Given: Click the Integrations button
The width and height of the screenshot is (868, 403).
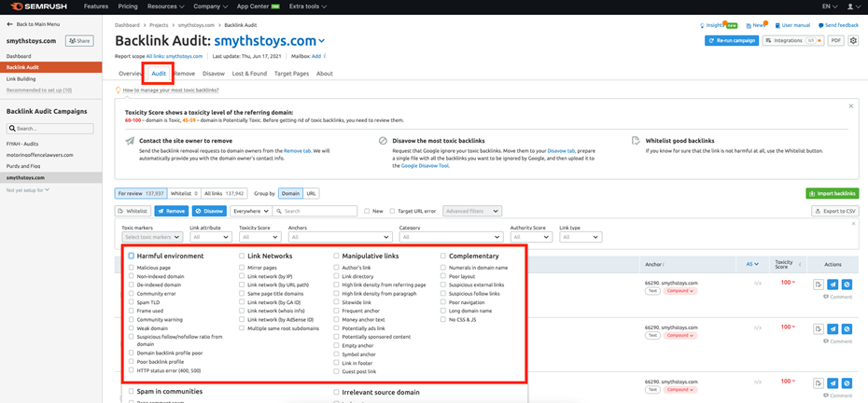Looking at the screenshot, I should tap(792, 40).
